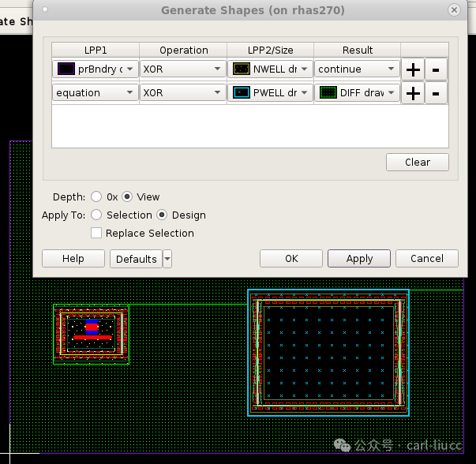Click the Apply button
The image size is (476, 464).
click(x=359, y=259)
